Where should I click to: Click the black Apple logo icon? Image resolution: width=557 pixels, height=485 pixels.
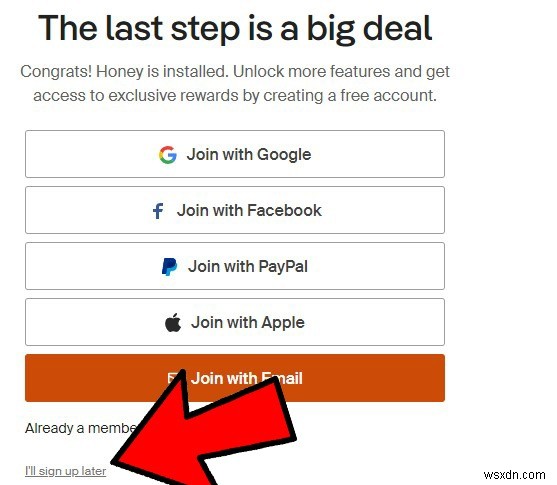click(x=173, y=323)
